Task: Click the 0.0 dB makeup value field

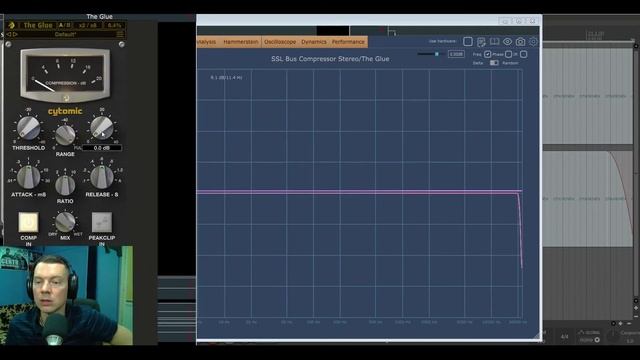Action: pyautogui.click(x=102, y=148)
